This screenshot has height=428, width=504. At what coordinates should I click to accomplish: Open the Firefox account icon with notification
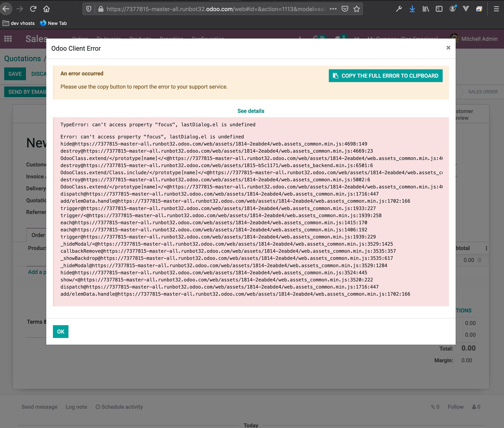[452, 9]
